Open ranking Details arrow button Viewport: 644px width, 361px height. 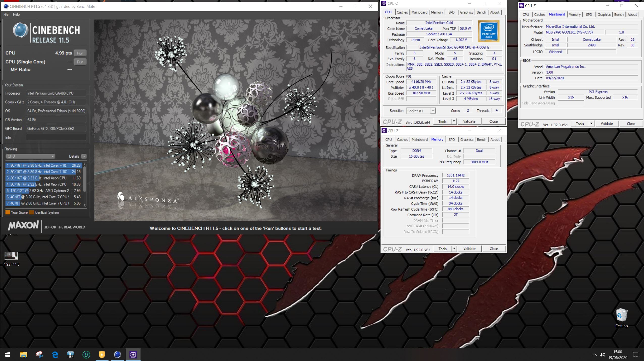84,156
